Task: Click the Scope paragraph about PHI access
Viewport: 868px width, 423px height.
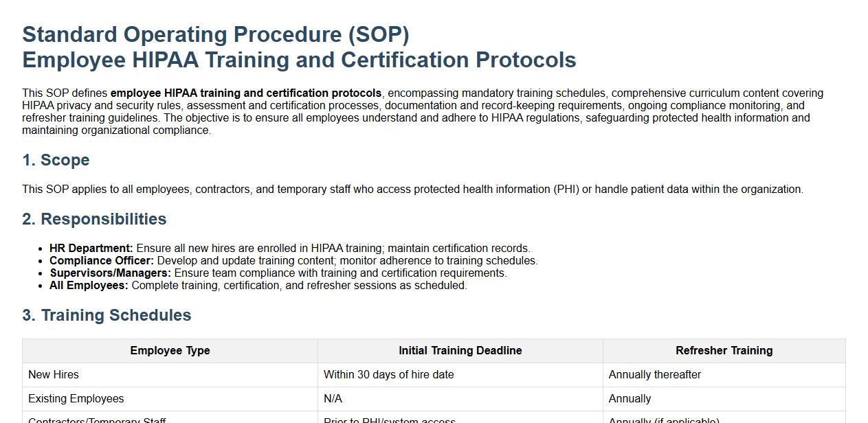Action: tap(412, 190)
